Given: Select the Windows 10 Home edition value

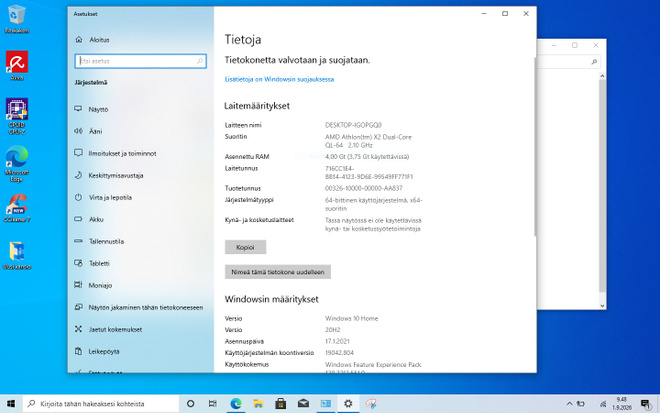Looking at the screenshot, I should coord(351,318).
